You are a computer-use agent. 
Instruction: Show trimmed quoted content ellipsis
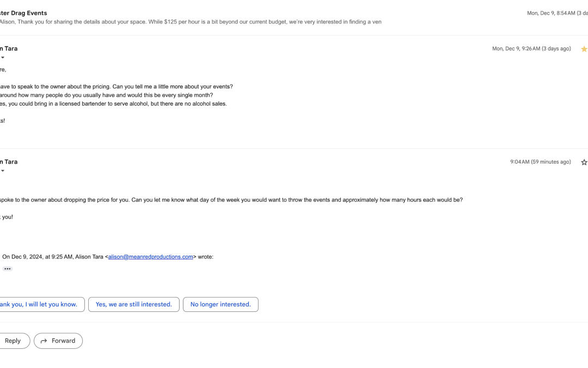(7, 269)
